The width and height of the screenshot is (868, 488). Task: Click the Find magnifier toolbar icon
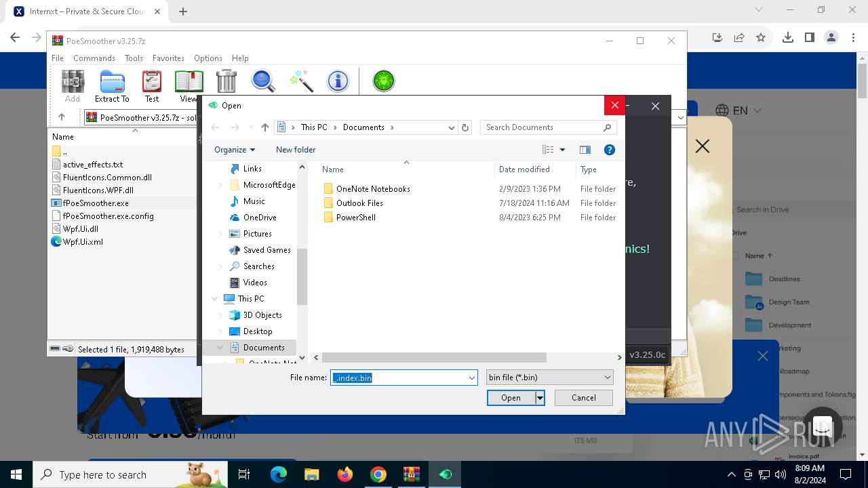[263, 81]
